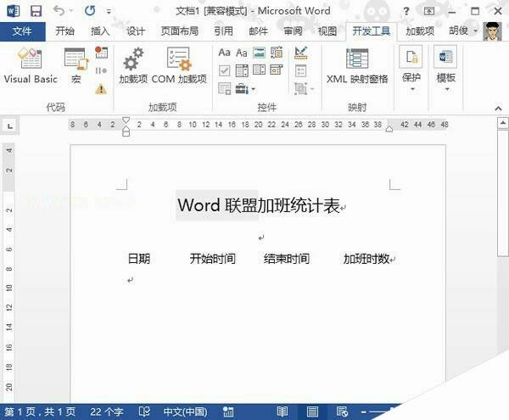Switch to the 设计 Design tab

(136, 31)
